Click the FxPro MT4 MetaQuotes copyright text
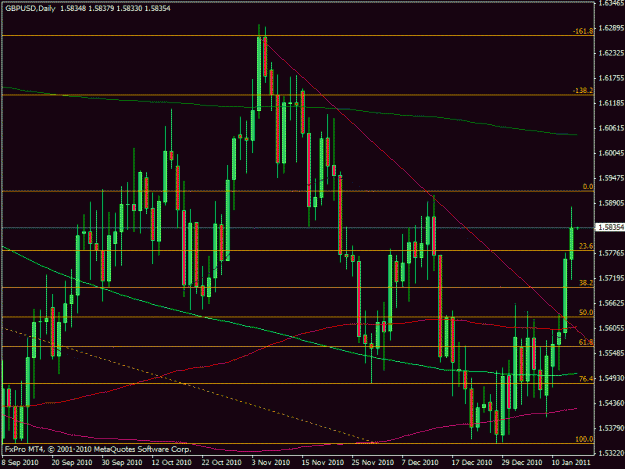Viewport: 625px width, 469px height. [98, 449]
